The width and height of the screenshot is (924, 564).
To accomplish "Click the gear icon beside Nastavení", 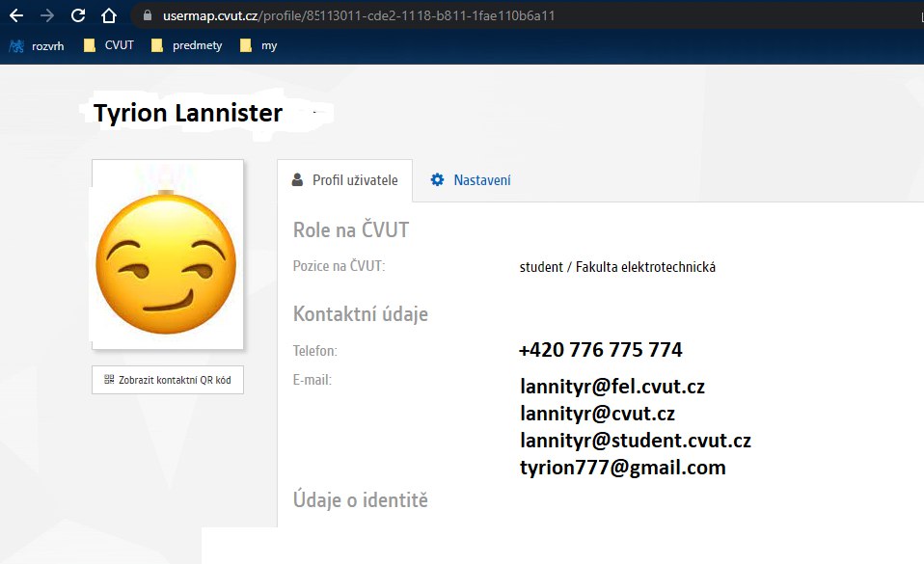I will point(437,179).
